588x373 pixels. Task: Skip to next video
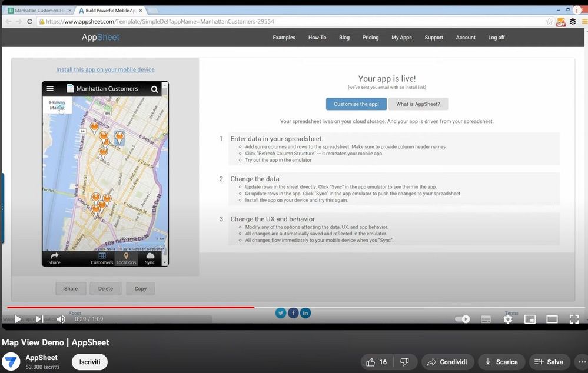(x=39, y=319)
